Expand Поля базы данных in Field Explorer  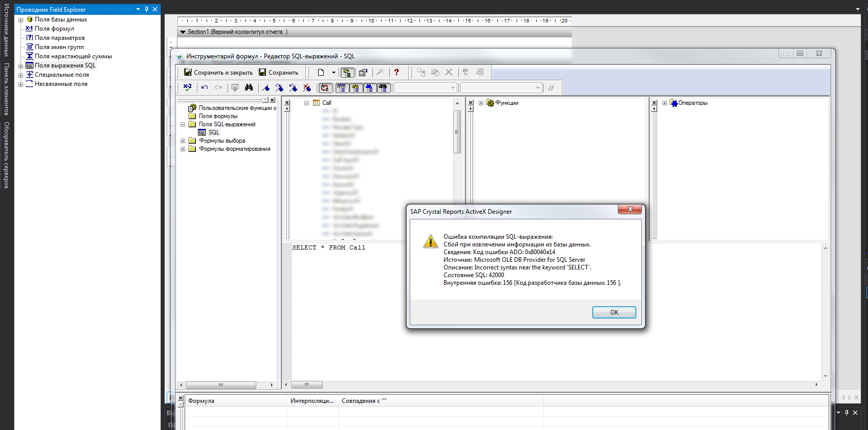point(21,20)
